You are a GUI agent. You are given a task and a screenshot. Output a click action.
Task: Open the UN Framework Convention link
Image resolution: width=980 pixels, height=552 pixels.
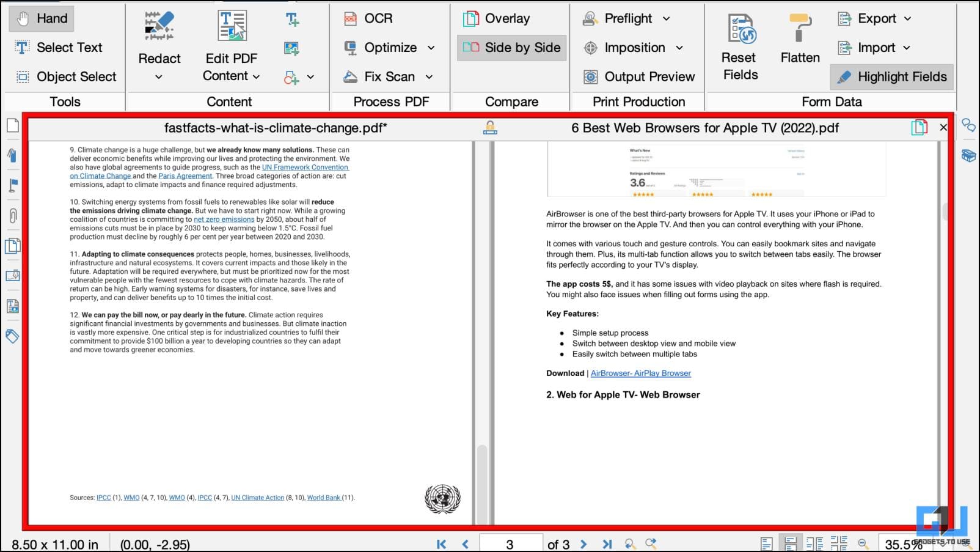coord(305,167)
